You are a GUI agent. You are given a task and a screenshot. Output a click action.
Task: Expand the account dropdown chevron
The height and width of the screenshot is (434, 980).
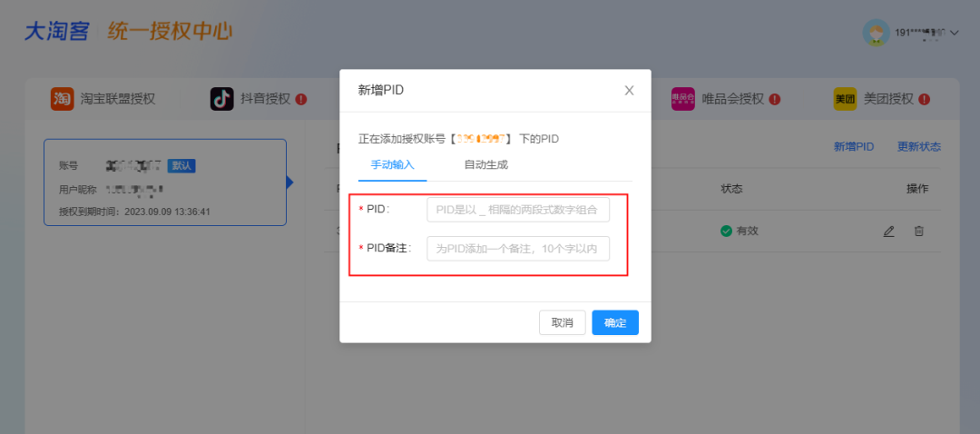(954, 33)
